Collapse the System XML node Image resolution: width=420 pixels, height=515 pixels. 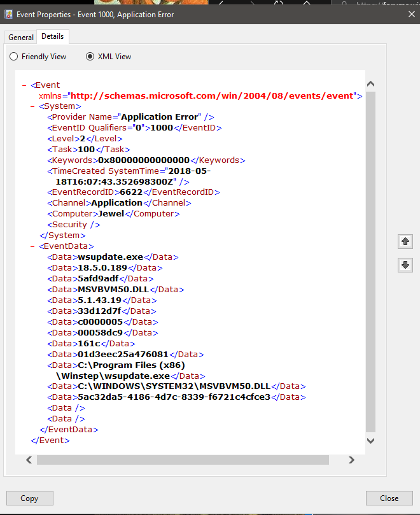[32, 106]
